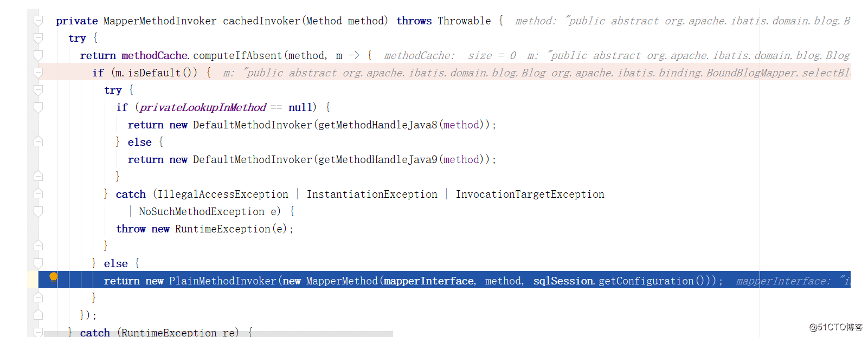Screen dimensions: 868x337
Task: Click the highlighted PlainMethodInvoker return line
Action: coord(444,280)
